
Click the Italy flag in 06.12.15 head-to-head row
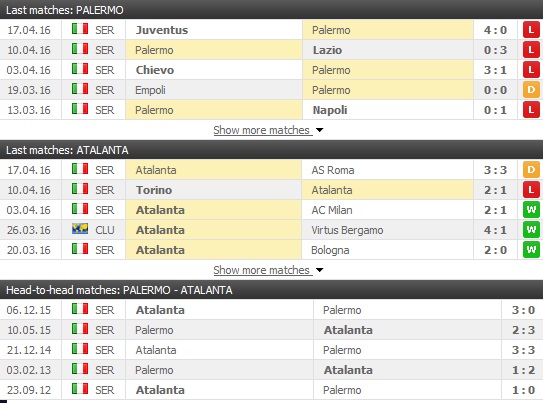80,309
